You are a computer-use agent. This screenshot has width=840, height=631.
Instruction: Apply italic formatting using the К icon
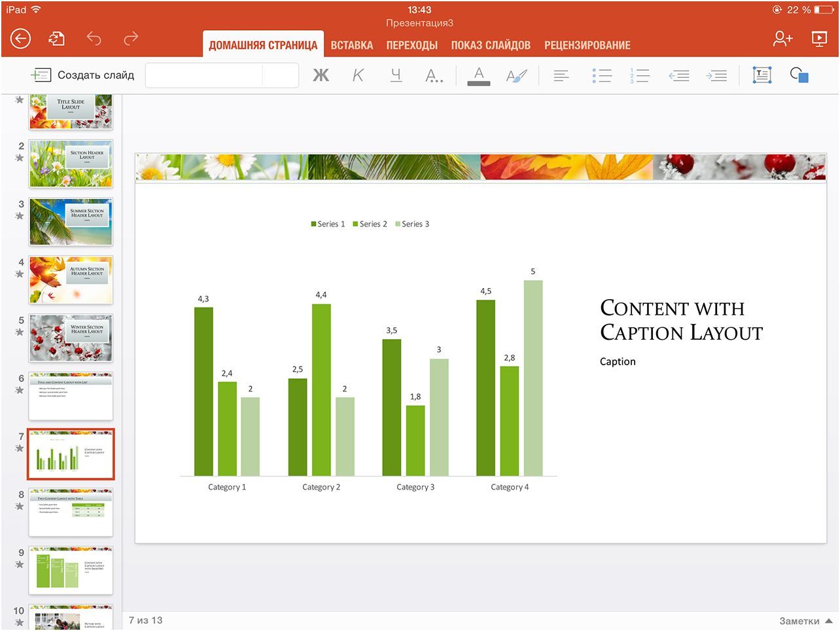click(x=358, y=75)
